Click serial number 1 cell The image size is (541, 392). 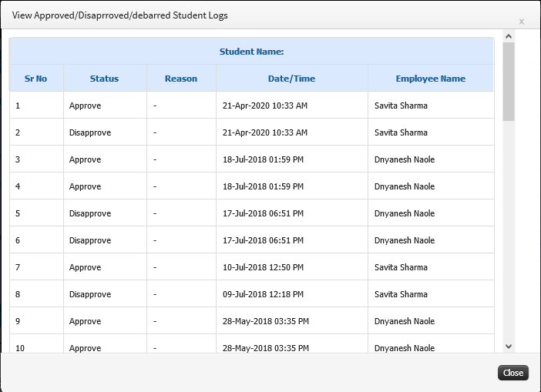pos(36,106)
